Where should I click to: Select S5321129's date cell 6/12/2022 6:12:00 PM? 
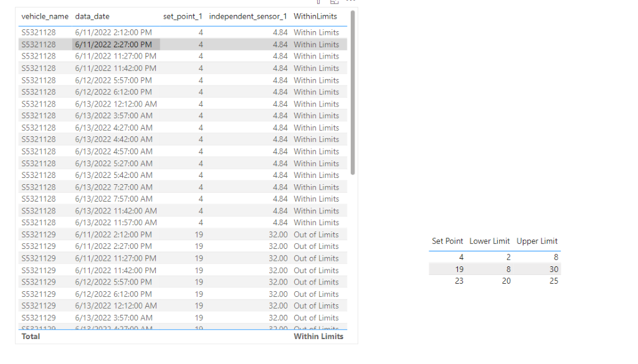[113, 294]
